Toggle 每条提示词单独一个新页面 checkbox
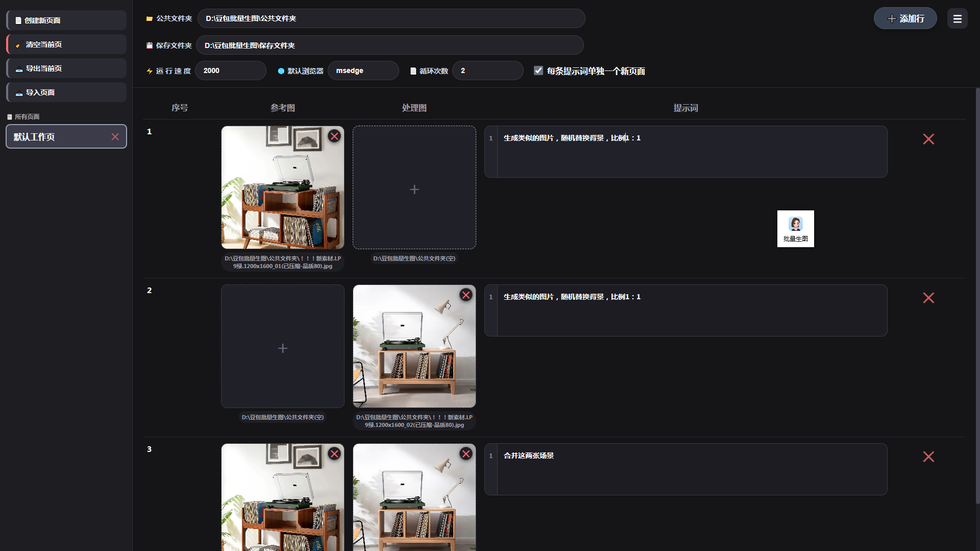Viewport: 980px width, 551px height. point(538,71)
